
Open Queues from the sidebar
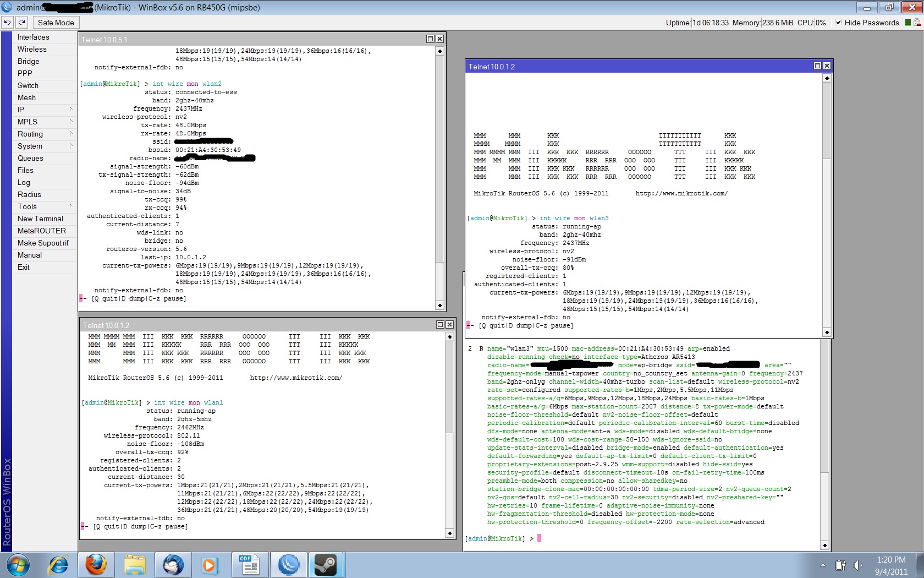(x=30, y=158)
